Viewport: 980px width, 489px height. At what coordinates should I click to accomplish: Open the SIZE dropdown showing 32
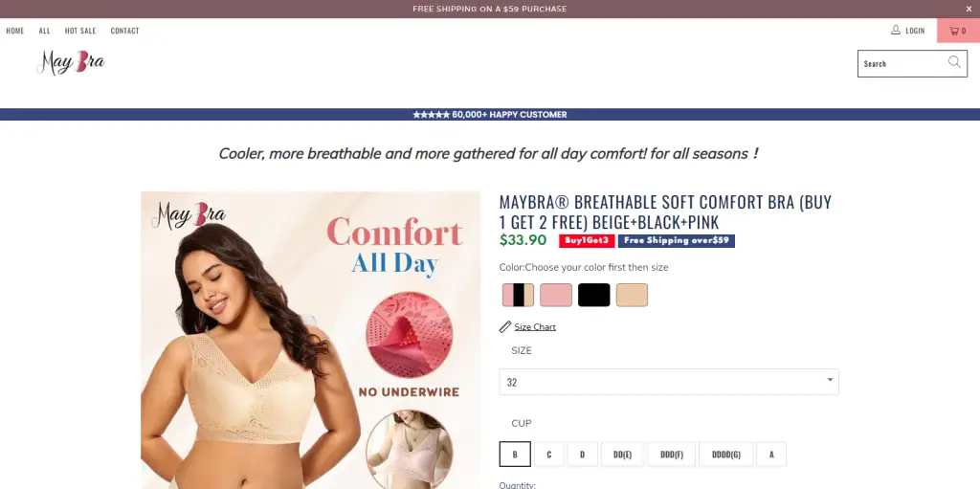(669, 382)
